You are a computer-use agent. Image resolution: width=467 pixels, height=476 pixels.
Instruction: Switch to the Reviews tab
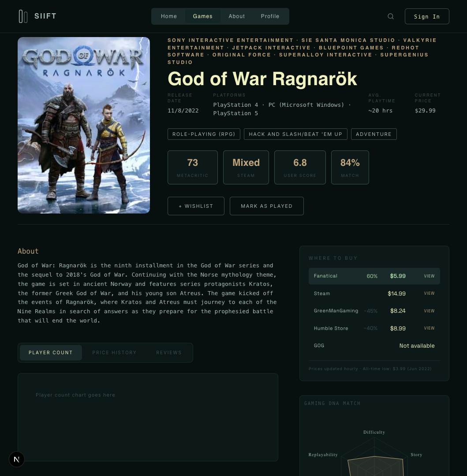pyautogui.click(x=169, y=353)
